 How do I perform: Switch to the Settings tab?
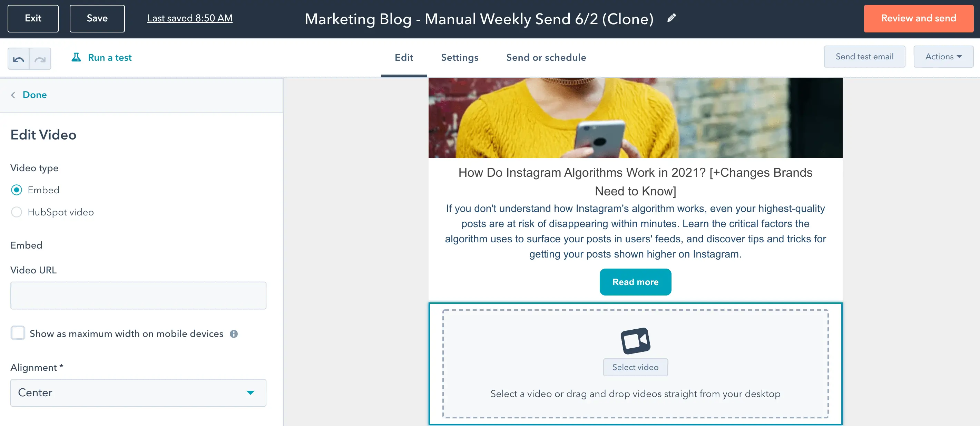tap(460, 57)
